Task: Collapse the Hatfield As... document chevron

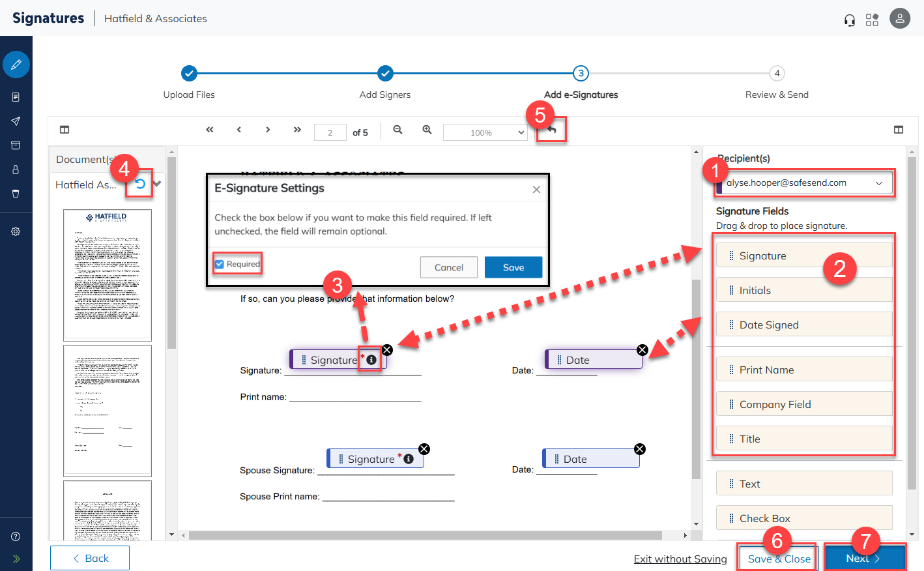Action: [x=157, y=184]
